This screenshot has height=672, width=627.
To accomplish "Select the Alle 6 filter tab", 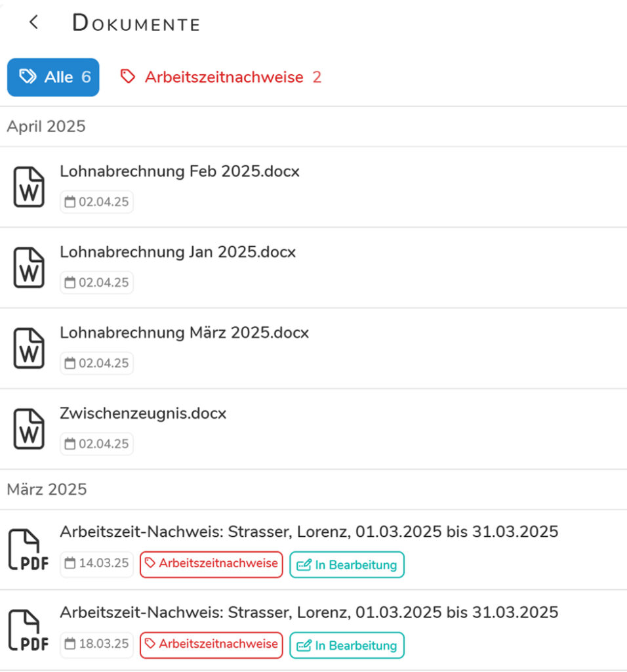I will pos(53,77).
